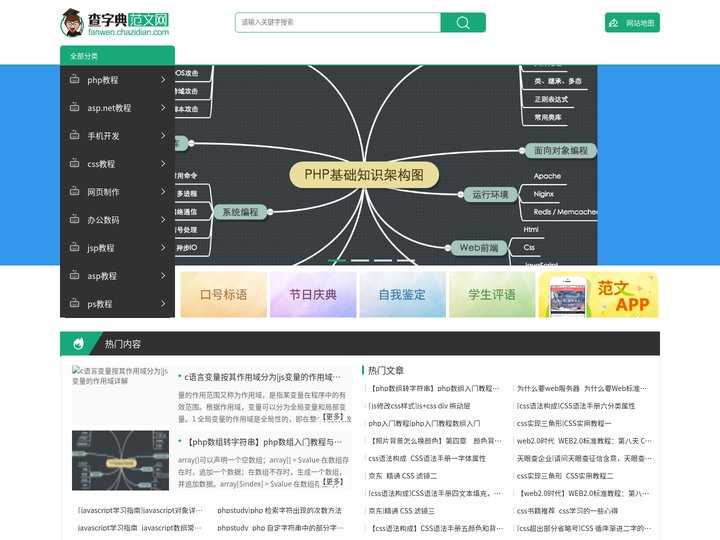
Task: Open article title 【php数组转字符串】php数组入门教程与
Action: [x=264, y=442]
